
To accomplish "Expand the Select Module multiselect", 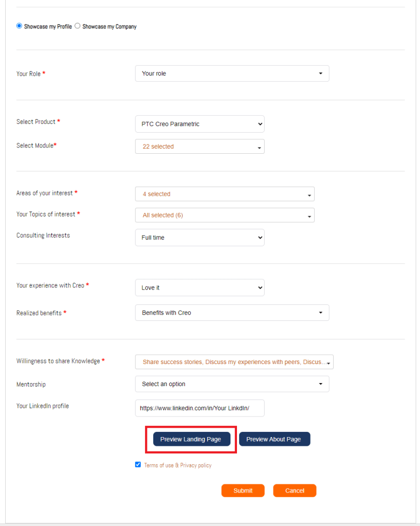I will point(199,147).
